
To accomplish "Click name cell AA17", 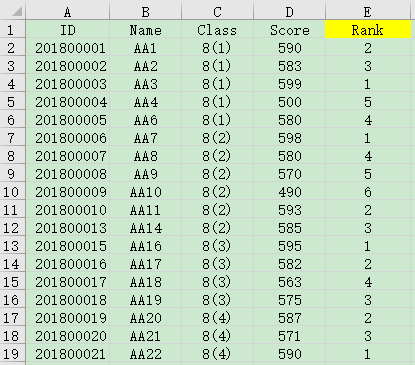I will pyautogui.click(x=146, y=264).
